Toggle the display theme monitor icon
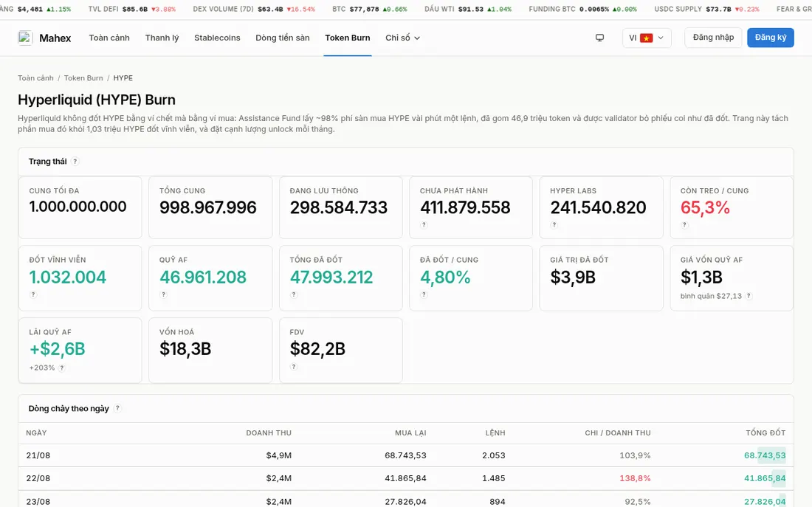The width and height of the screenshot is (812, 507). (x=599, y=38)
